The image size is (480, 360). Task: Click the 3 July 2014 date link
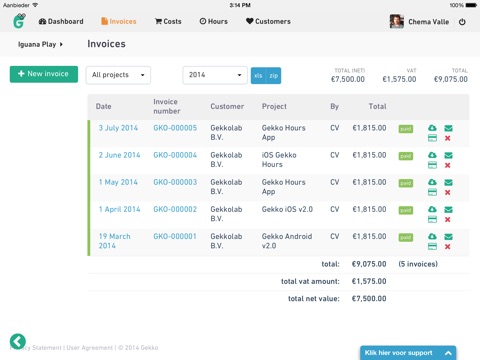point(118,128)
